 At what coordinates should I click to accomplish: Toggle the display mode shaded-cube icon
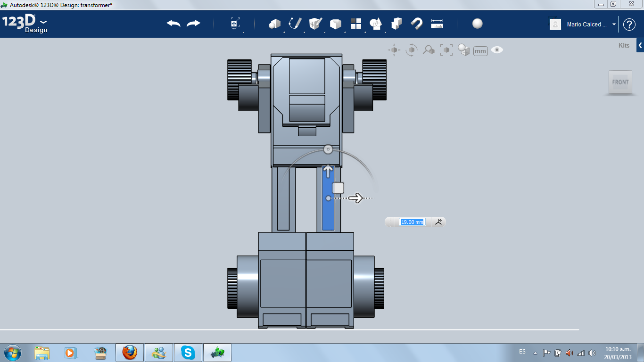464,50
